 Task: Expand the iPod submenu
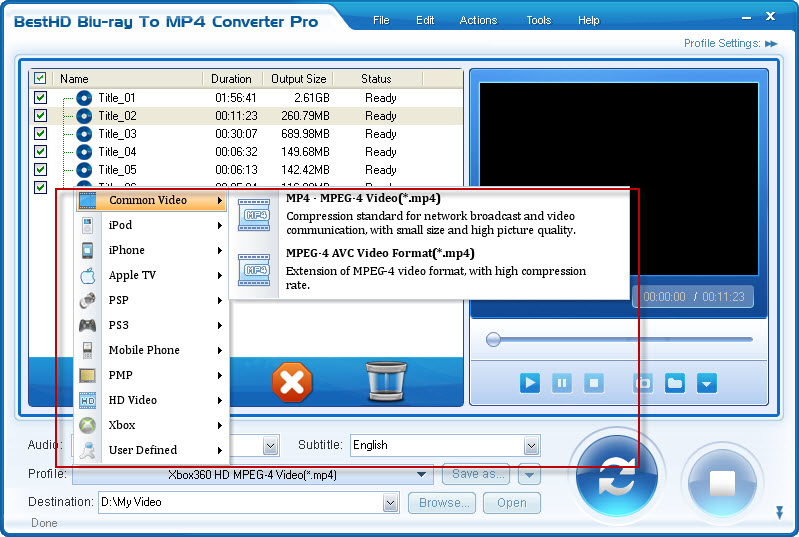point(220,225)
